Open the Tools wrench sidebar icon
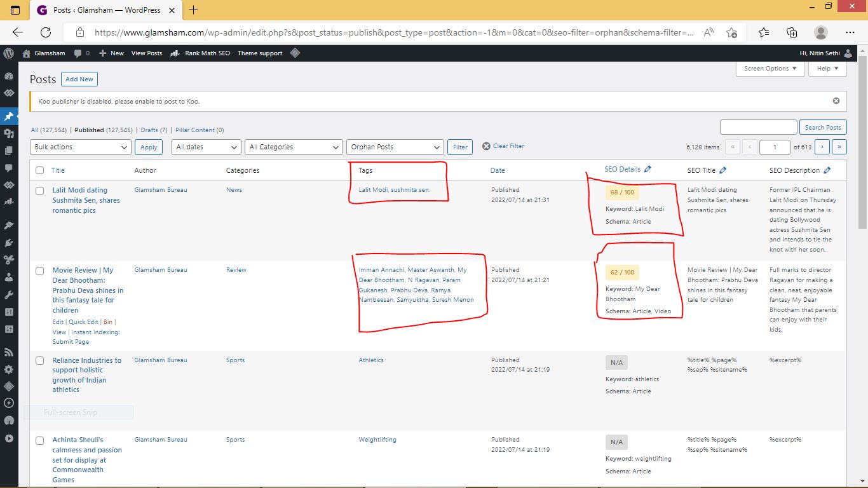Image resolution: width=868 pixels, height=488 pixels. [x=9, y=295]
